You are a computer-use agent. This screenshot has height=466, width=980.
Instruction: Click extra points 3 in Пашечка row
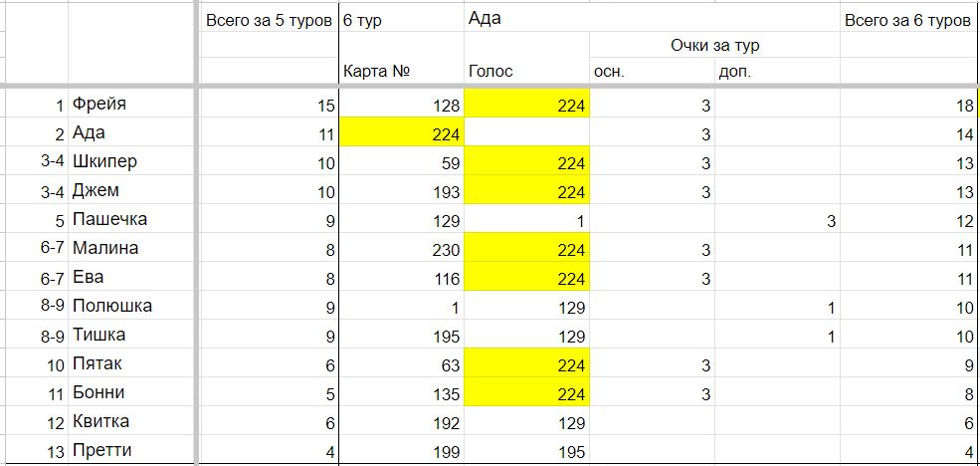(777, 219)
